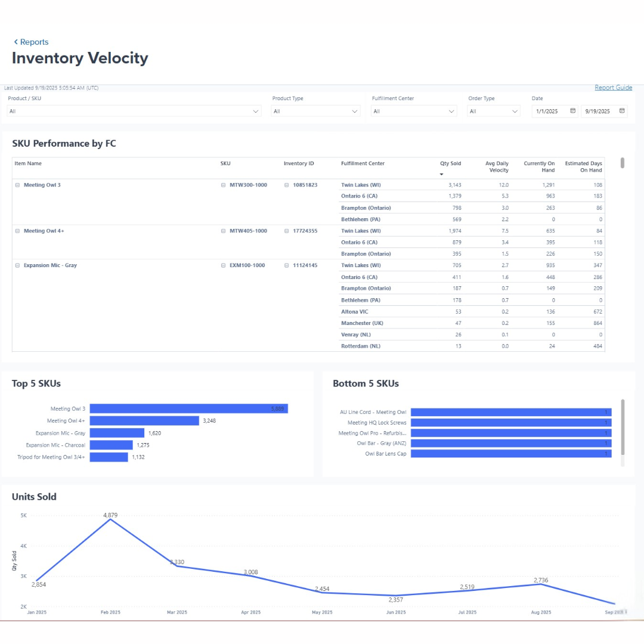Click the Meeting Owl 3 bar in Top 5 SKUs
Screen dimensions: 644x644
[x=188, y=408]
